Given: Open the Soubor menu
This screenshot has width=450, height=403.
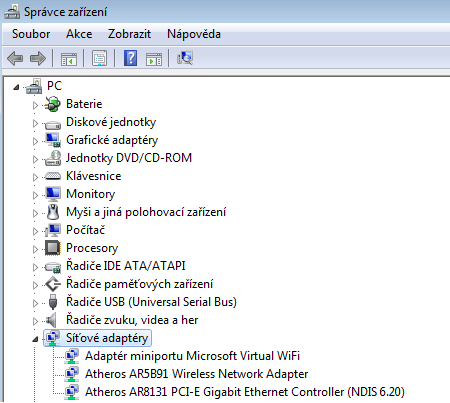Looking at the screenshot, I should pyautogui.click(x=31, y=34).
